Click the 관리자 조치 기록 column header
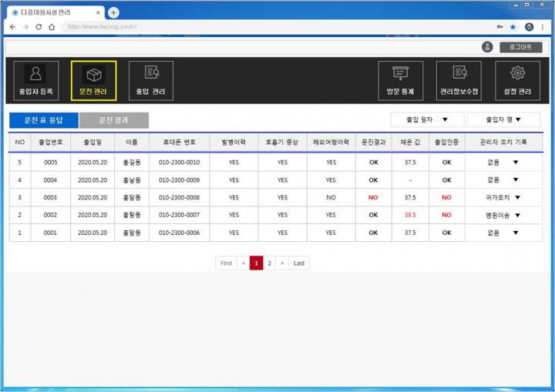 [x=503, y=142]
